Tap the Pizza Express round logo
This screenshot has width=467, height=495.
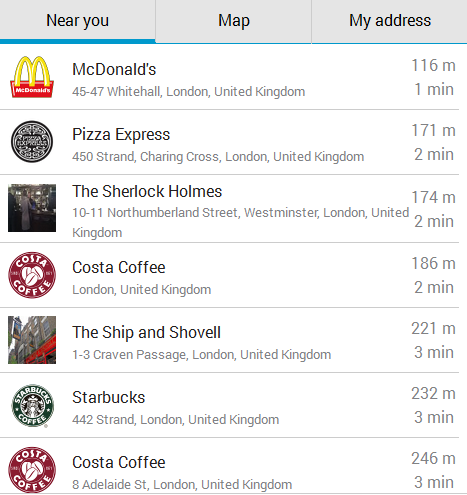[x=32, y=142]
